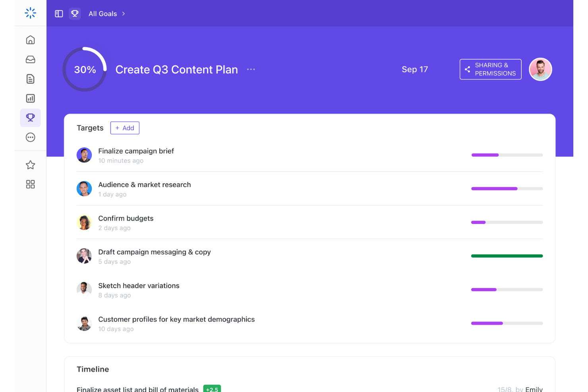Click the workspace logo at top left
This screenshot has width=588, height=392.
(x=30, y=13)
